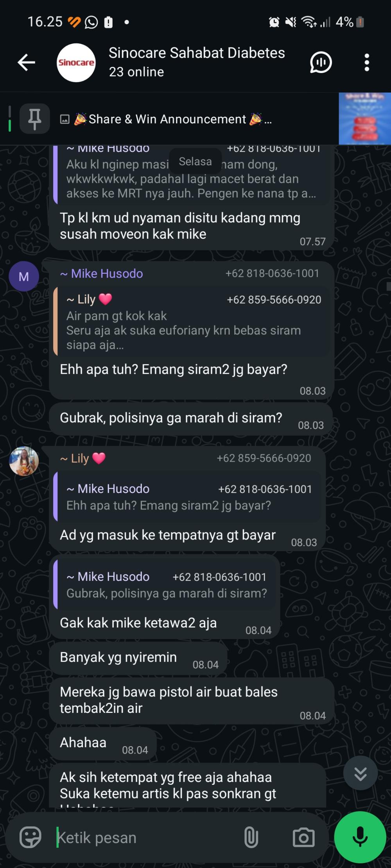Open the Sinocare group profile picture
The image size is (391, 868).
coord(76,63)
